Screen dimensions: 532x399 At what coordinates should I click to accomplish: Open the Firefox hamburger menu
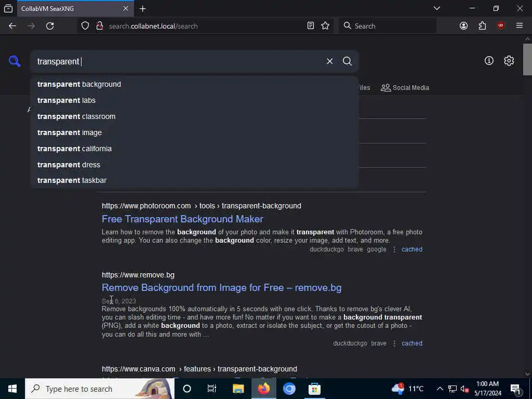click(519, 26)
